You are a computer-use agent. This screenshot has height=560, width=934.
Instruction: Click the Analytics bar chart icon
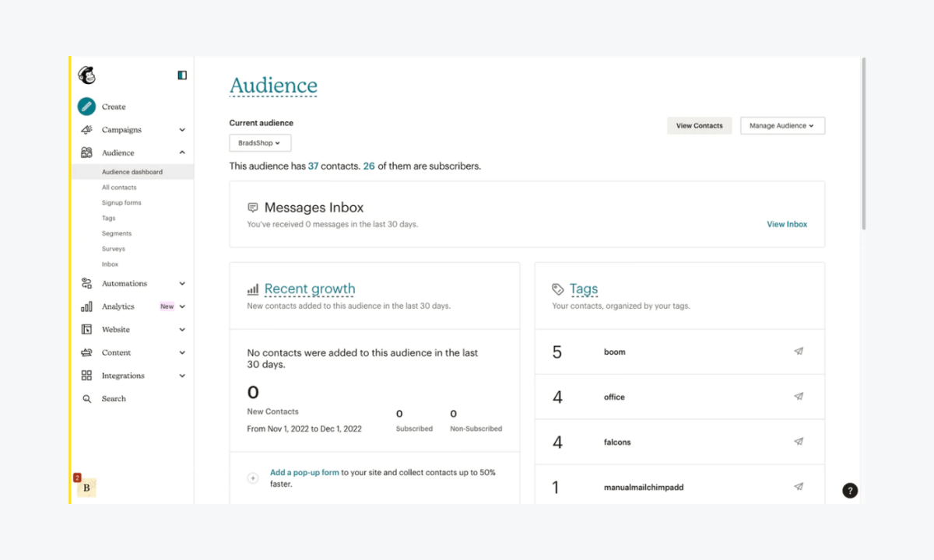[86, 306]
